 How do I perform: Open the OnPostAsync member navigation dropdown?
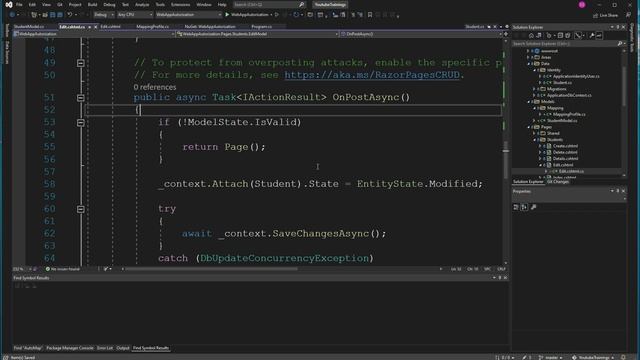pyautogui.click(x=421, y=34)
